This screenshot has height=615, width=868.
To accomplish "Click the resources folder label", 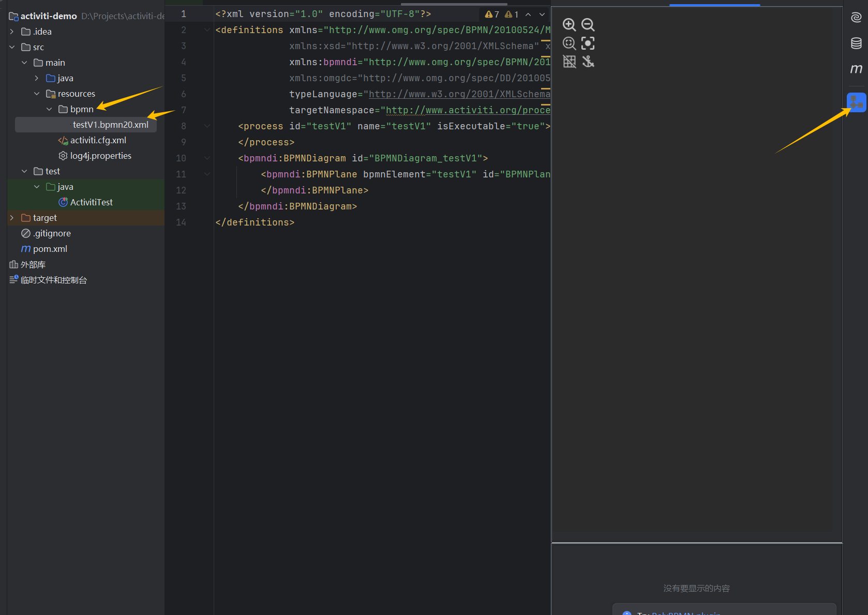I will (x=77, y=94).
